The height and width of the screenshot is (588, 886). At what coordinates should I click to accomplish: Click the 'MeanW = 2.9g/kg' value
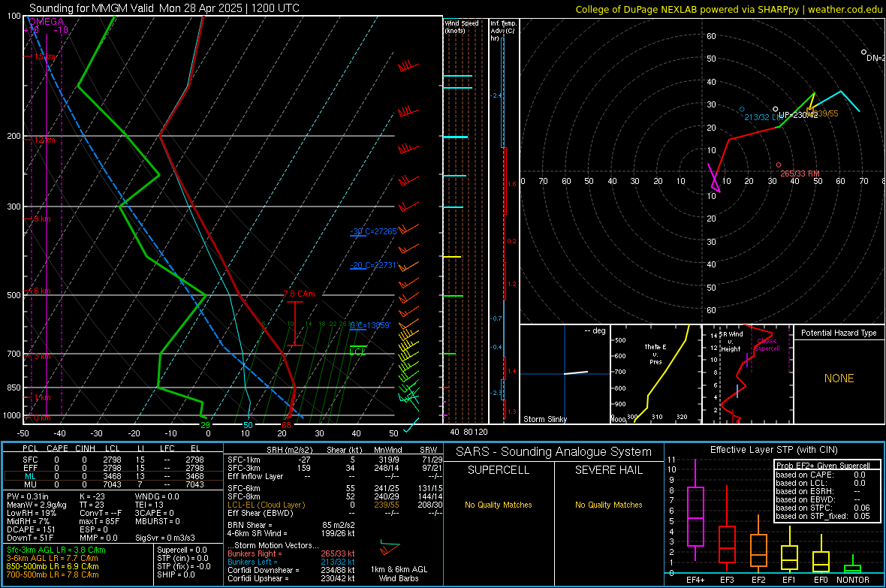click(x=36, y=505)
